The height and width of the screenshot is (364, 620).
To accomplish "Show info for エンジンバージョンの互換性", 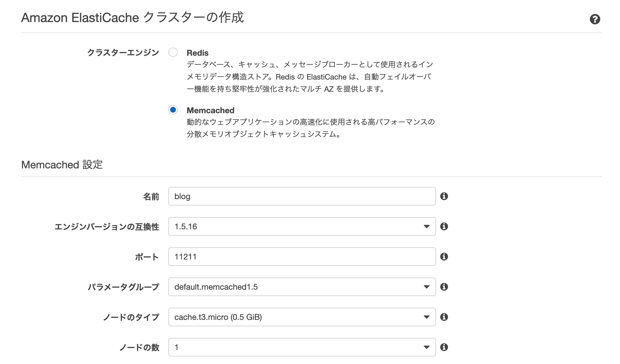I will point(444,226).
